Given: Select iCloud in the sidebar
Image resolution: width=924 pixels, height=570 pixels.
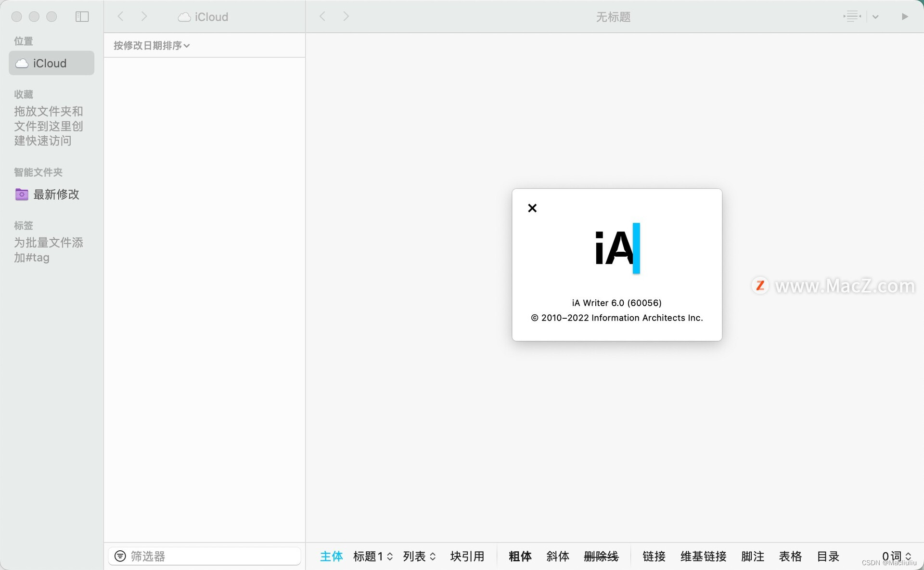Looking at the screenshot, I should [x=51, y=63].
